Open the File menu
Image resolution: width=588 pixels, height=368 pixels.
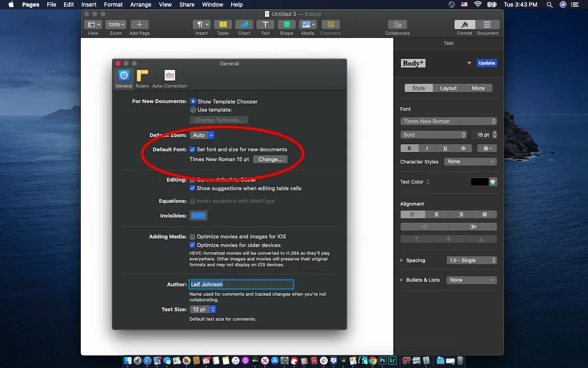tap(51, 4)
